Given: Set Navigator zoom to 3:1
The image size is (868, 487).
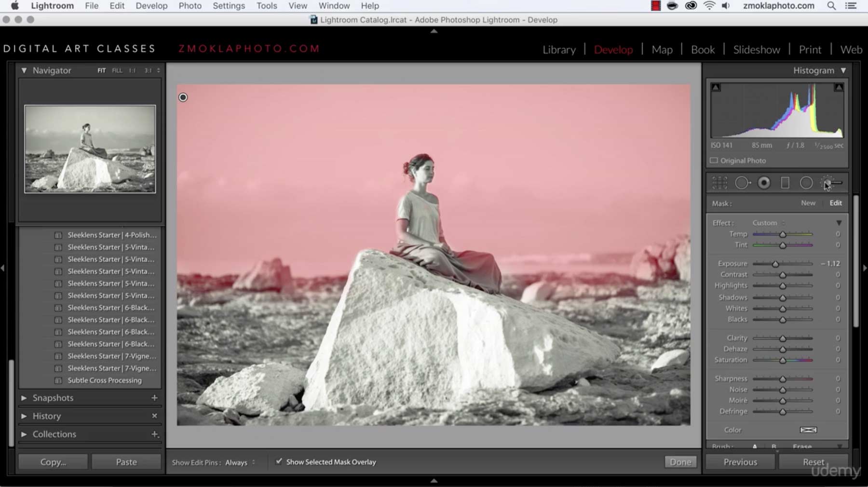Looking at the screenshot, I should [x=148, y=70].
